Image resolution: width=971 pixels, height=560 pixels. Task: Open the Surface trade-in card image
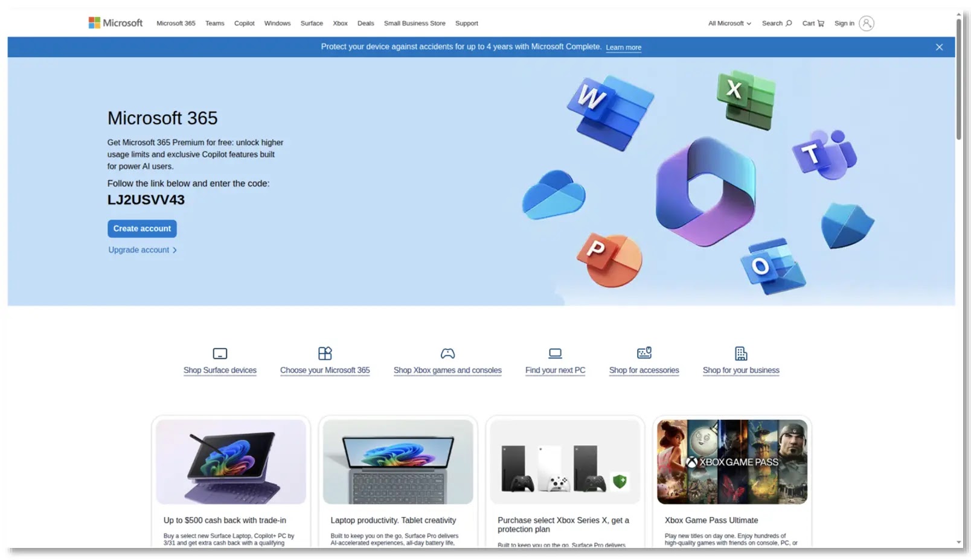[x=231, y=462]
